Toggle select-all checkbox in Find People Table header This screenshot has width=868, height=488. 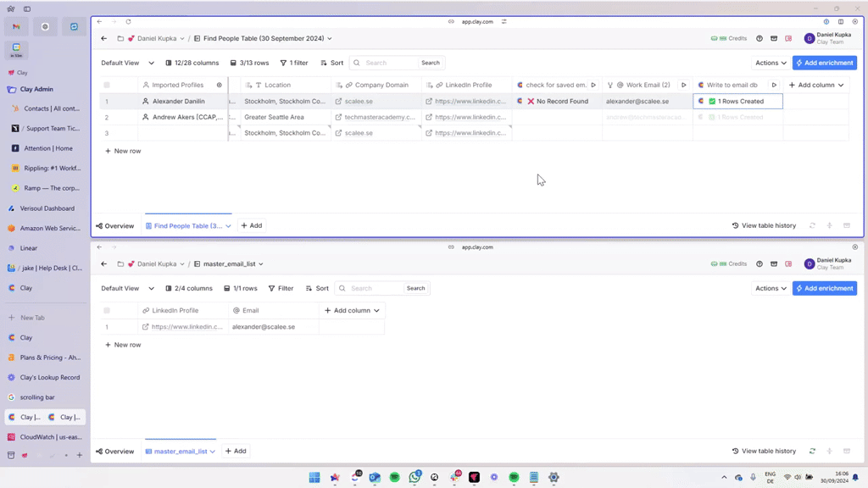(x=107, y=85)
